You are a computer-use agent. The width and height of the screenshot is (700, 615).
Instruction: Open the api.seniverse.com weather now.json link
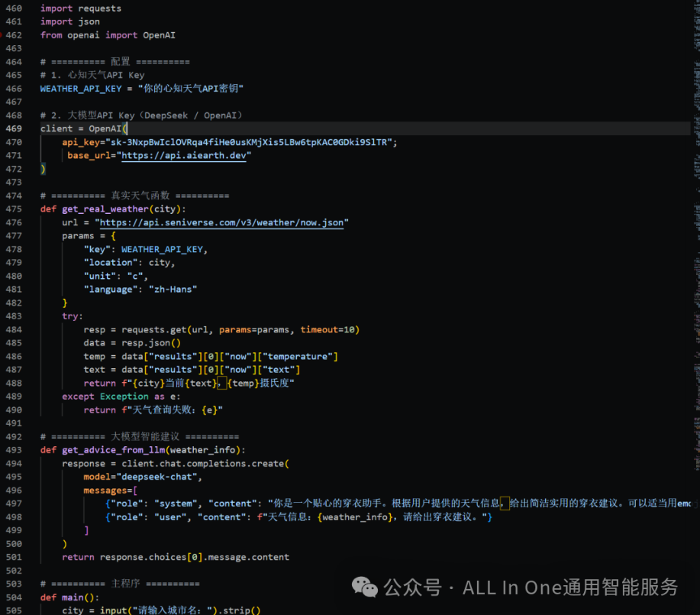pyautogui.click(x=221, y=222)
